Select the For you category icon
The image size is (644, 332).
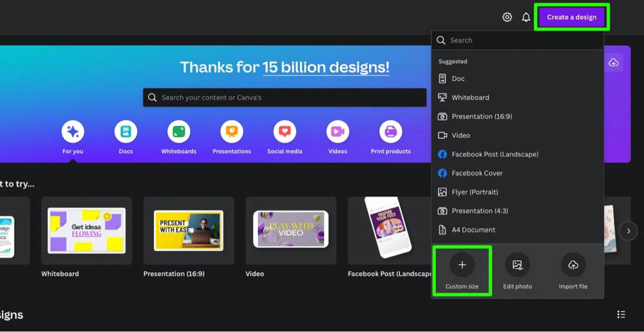point(73,132)
